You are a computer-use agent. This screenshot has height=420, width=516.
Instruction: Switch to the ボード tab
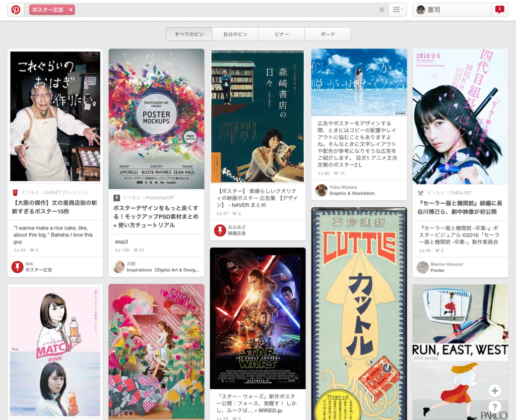tap(328, 34)
